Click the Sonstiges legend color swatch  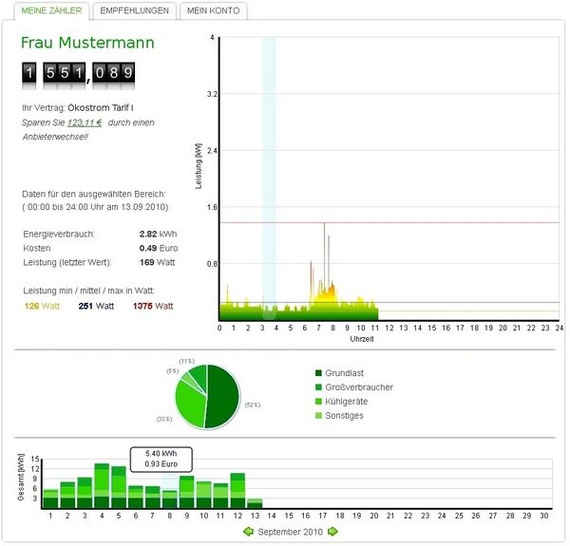tap(318, 415)
